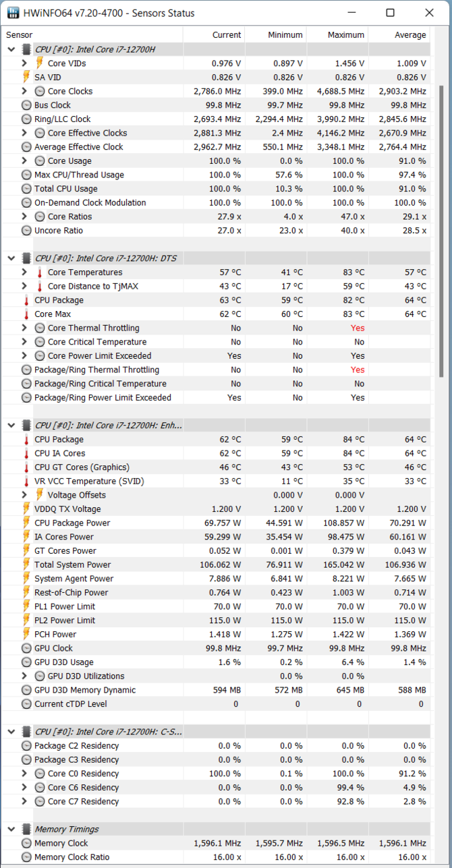Click the icon beside GPU D3D Memory Dynamic

(26, 690)
